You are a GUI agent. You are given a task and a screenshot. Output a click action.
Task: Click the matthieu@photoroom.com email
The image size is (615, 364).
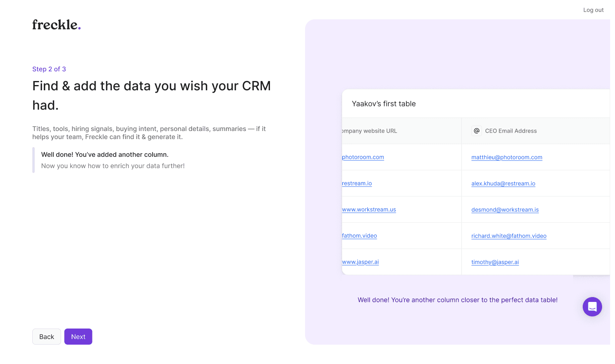pos(507,157)
